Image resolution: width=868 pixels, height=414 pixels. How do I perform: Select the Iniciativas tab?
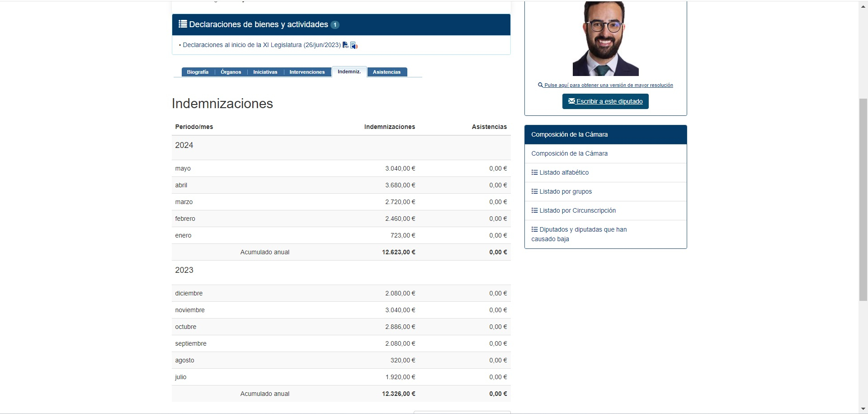pos(265,72)
